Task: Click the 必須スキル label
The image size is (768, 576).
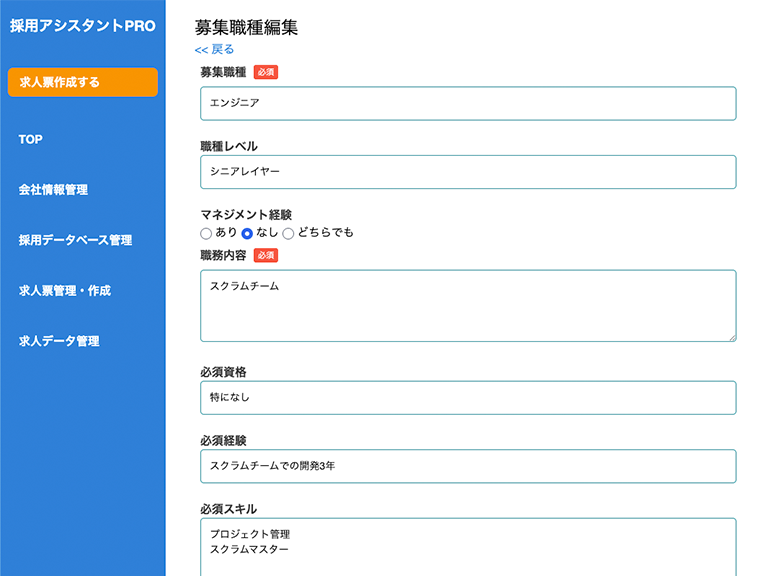Action: [228, 509]
